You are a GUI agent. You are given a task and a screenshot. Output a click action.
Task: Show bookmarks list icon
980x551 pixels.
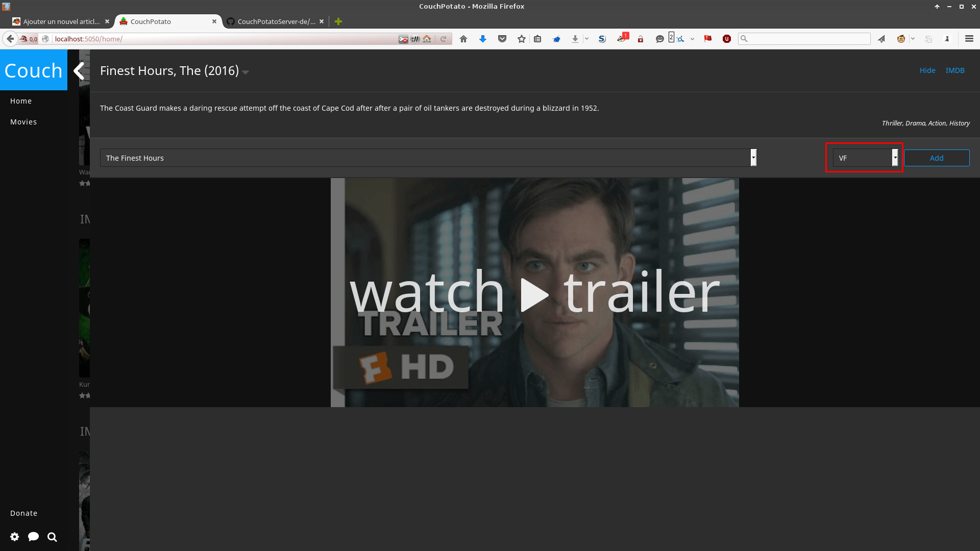pos(537,39)
